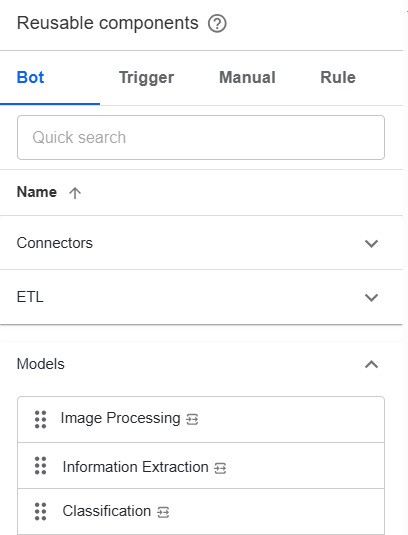Image resolution: width=408 pixels, height=535 pixels.
Task: Switch to the Trigger tab
Action: click(146, 78)
